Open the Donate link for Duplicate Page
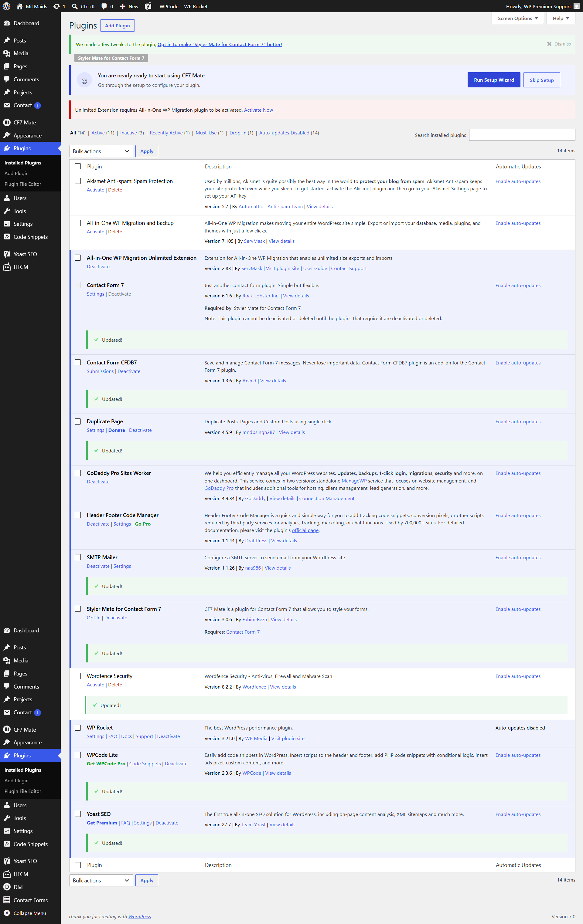The width and height of the screenshot is (583, 924). (x=117, y=430)
